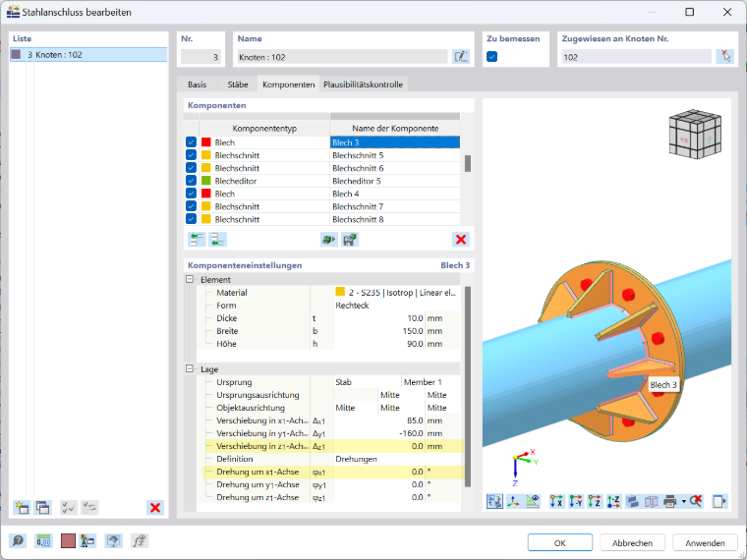Open the help search icon
Viewport: 747px width, 560px height.
click(x=18, y=540)
